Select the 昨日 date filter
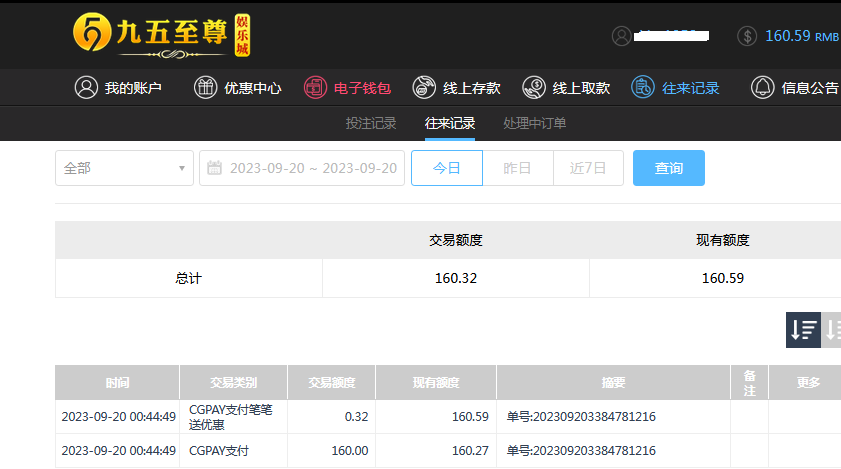The width and height of the screenshot is (841, 469). [518, 168]
